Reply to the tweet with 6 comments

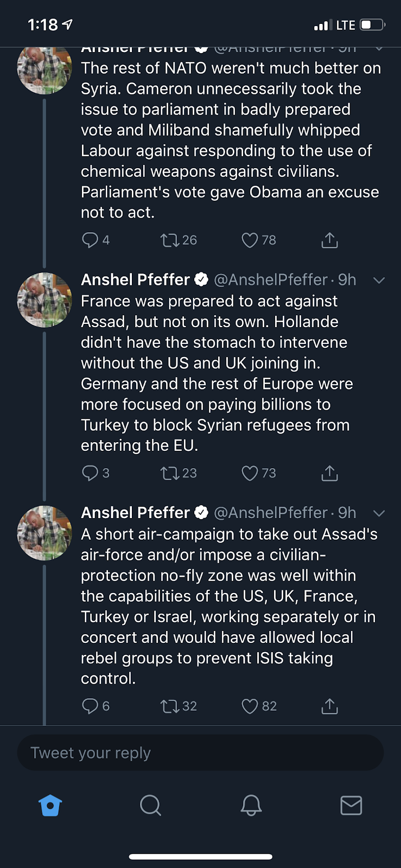pos(90,706)
